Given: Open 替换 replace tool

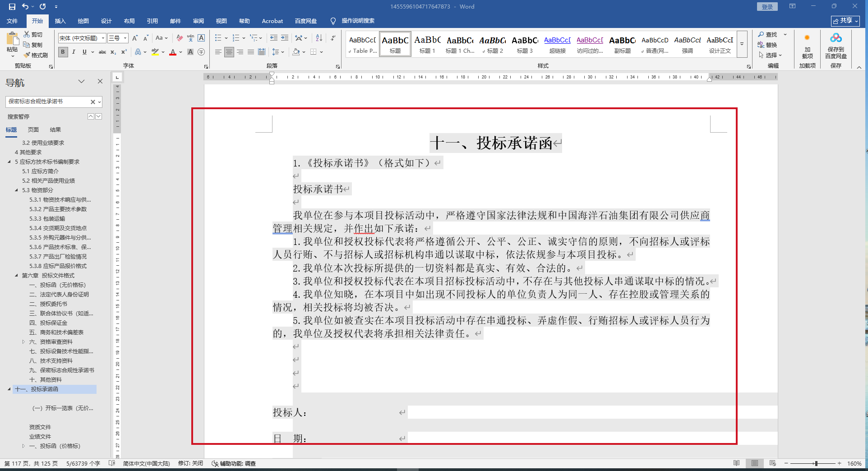Looking at the screenshot, I should [767, 45].
